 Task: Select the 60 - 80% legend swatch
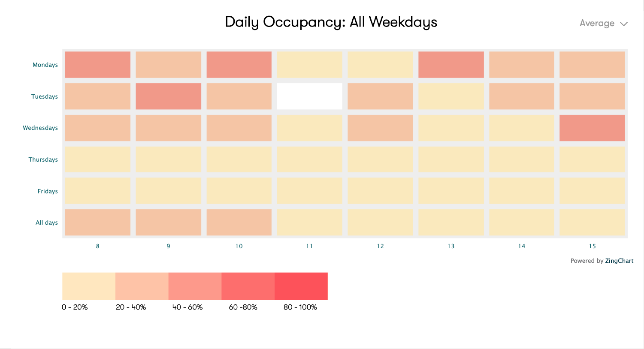248,286
